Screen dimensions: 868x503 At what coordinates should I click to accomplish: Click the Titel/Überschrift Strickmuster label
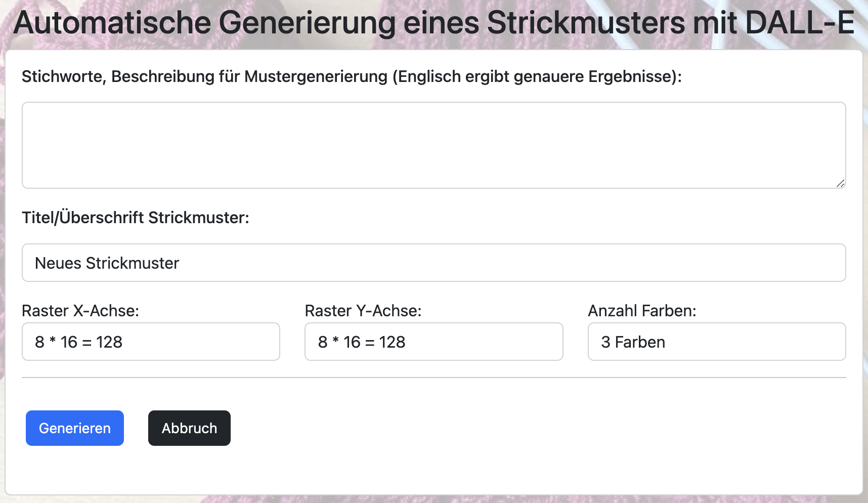point(136,218)
